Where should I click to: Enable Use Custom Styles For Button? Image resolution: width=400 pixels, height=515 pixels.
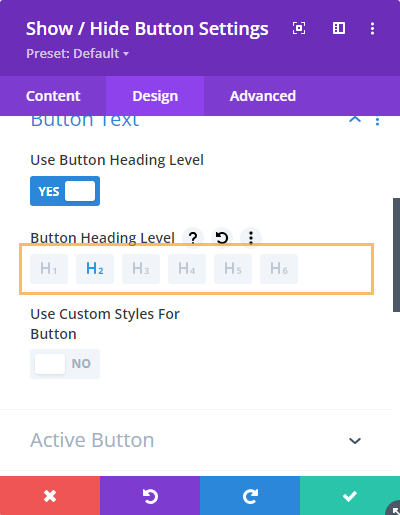click(x=65, y=364)
